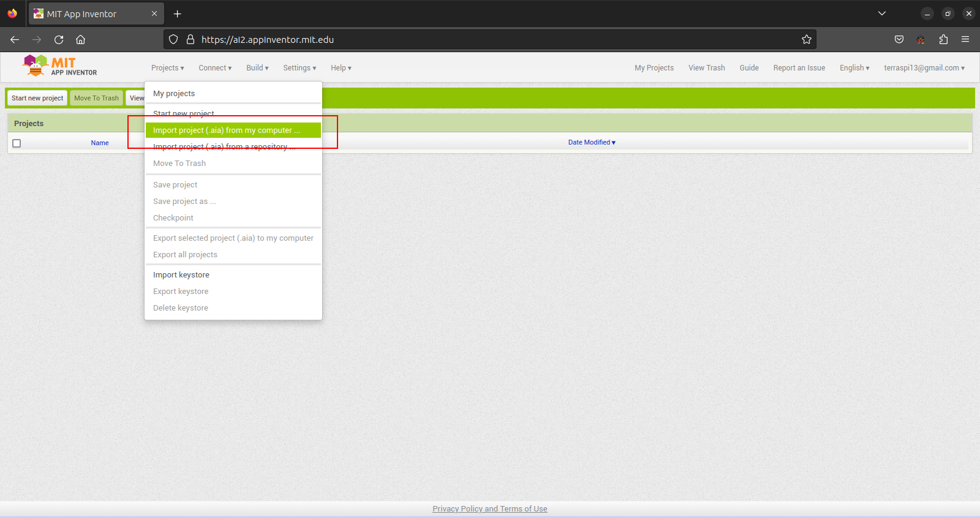This screenshot has width=980, height=517.
Task: Click the partially hidden View Trash toolbar button
Action: [135, 98]
